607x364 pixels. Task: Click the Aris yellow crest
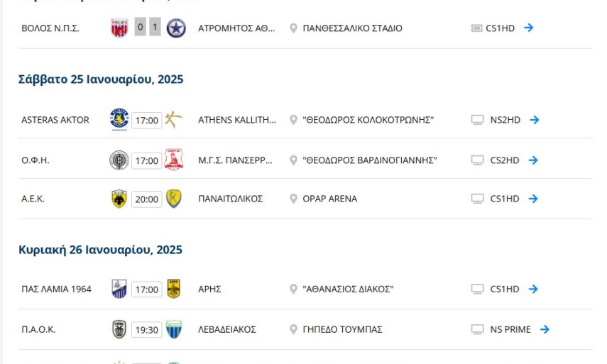[173, 289]
